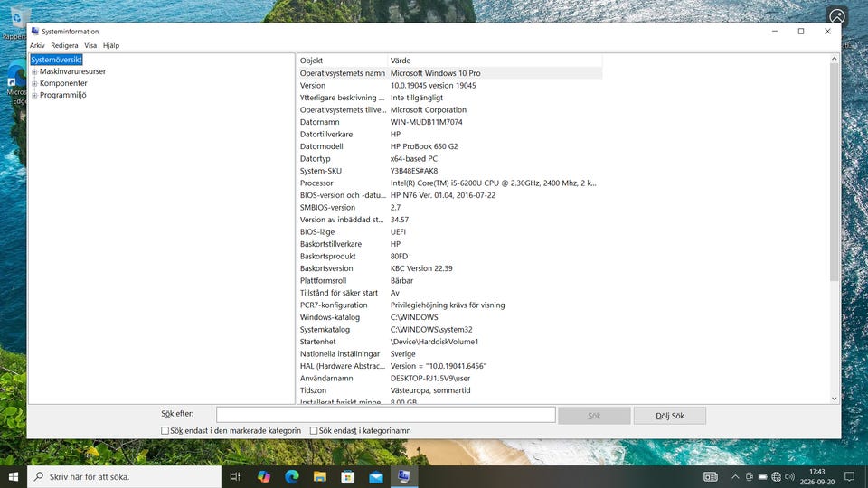Open the battery icon in tray
This screenshot has height=488, width=868.
coord(763,476)
